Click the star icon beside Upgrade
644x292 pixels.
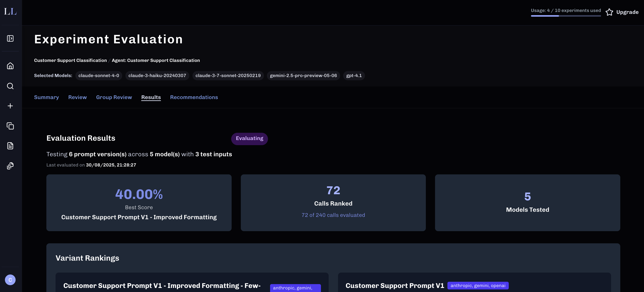(609, 12)
